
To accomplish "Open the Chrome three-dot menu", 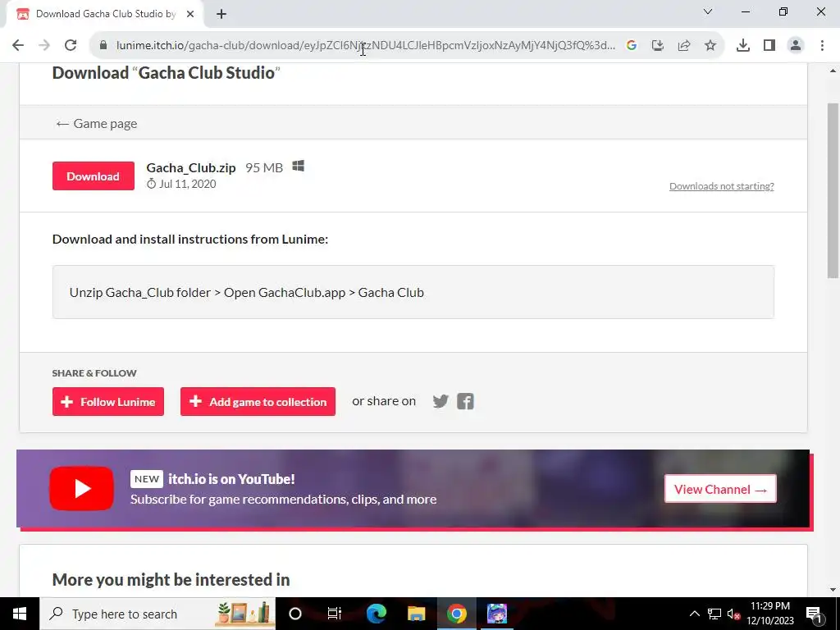I will (x=822, y=45).
